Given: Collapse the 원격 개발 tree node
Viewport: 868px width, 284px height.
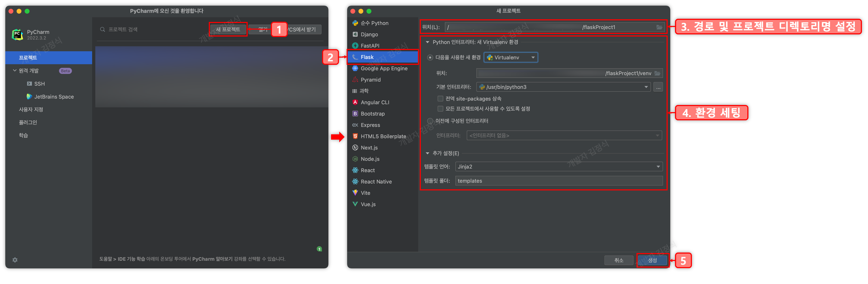Looking at the screenshot, I should pyautogui.click(x=15, y=71).
